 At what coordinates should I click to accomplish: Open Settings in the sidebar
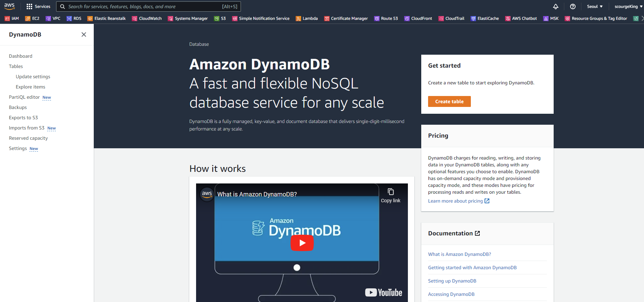[18, 148]
